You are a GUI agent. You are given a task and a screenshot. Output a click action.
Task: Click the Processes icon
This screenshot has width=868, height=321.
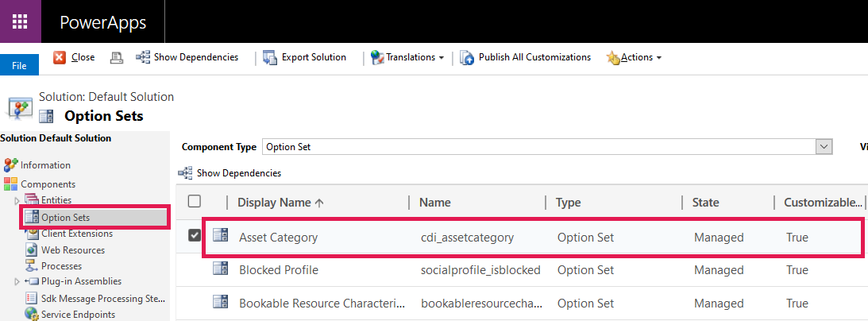pyautogui.click(x=32, y=265)
